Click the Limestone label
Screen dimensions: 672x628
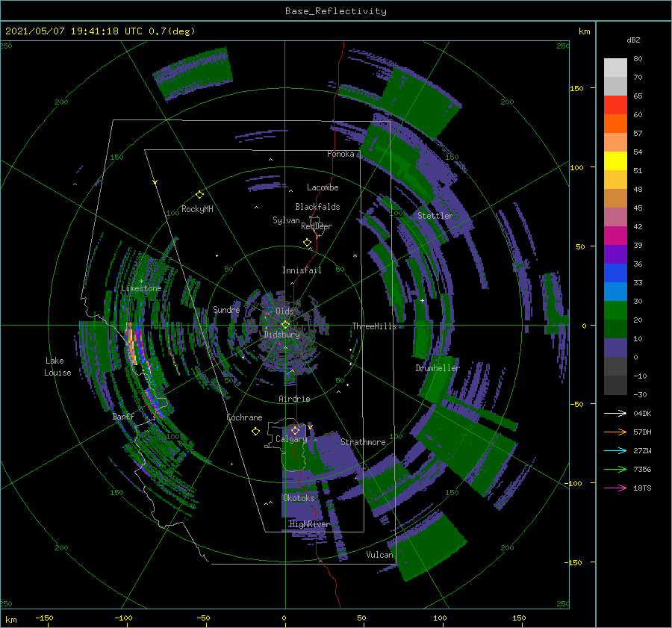point(141,288)
